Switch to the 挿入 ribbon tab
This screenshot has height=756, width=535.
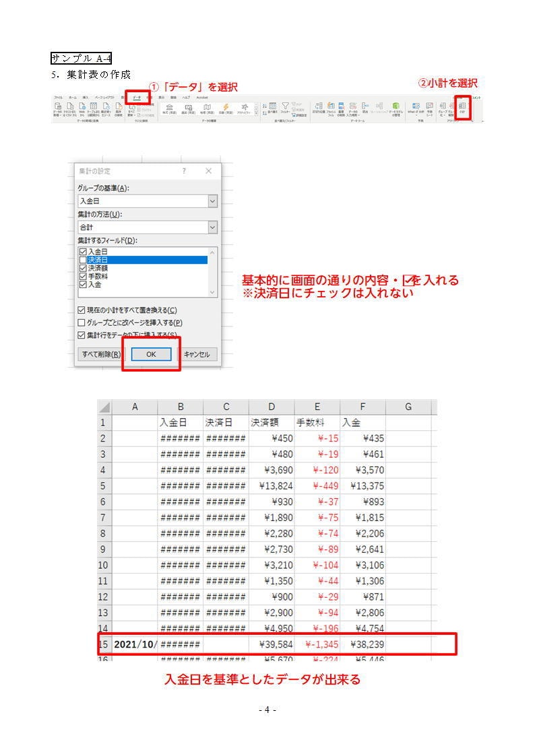(x=85, y=98)
